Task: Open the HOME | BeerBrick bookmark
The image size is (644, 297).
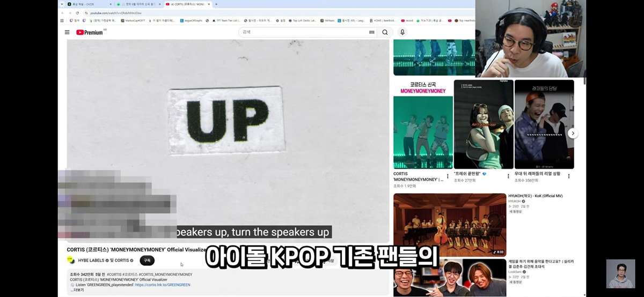Action: pos(382,20)
